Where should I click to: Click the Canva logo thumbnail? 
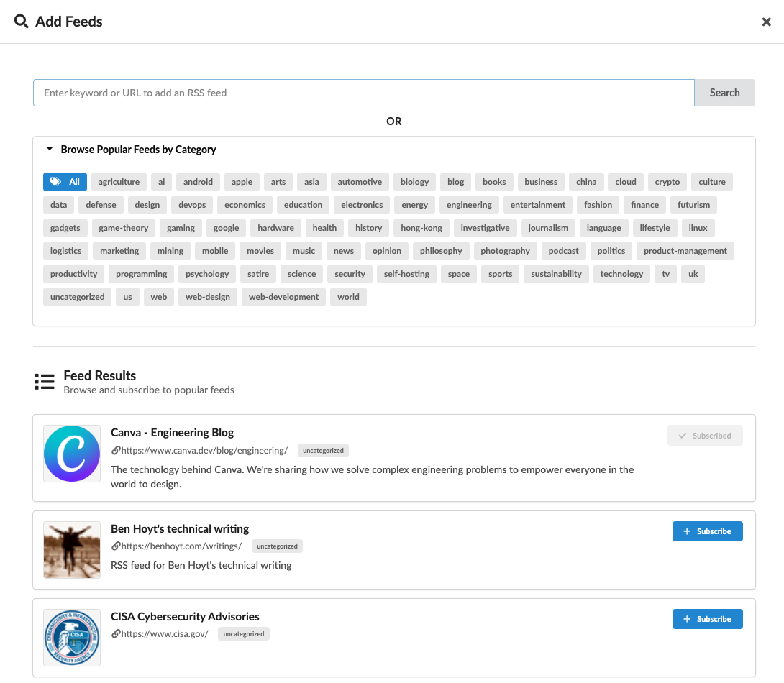[71, 454]
